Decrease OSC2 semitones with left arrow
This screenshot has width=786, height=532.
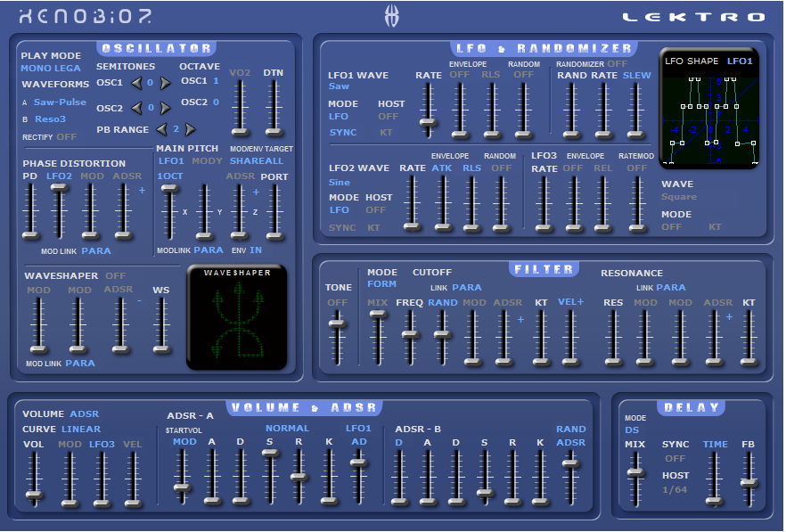pyautogui.click(x=136, y=108)
